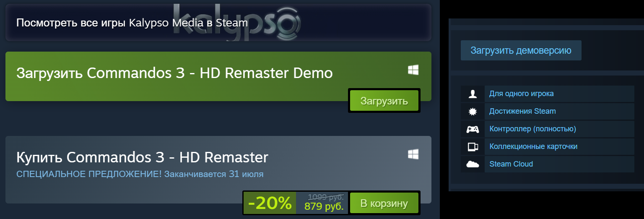Click the trading cards icon

(473, 147)
